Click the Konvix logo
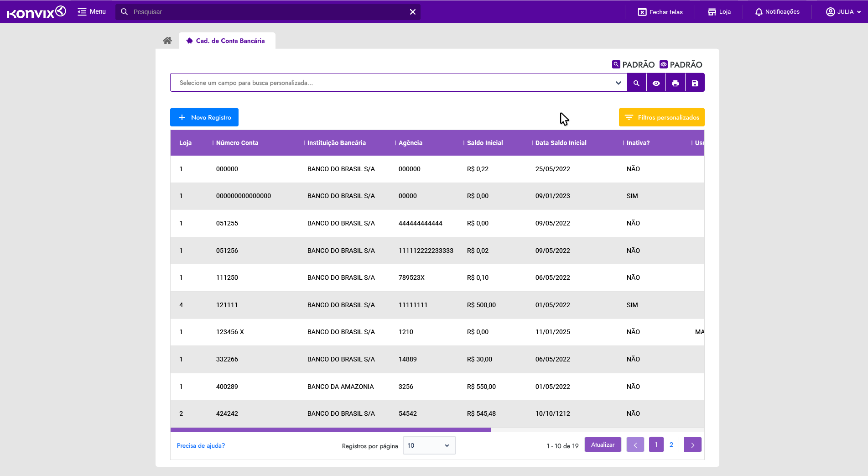Screen dimensions: 868x476 pos(36,12)
